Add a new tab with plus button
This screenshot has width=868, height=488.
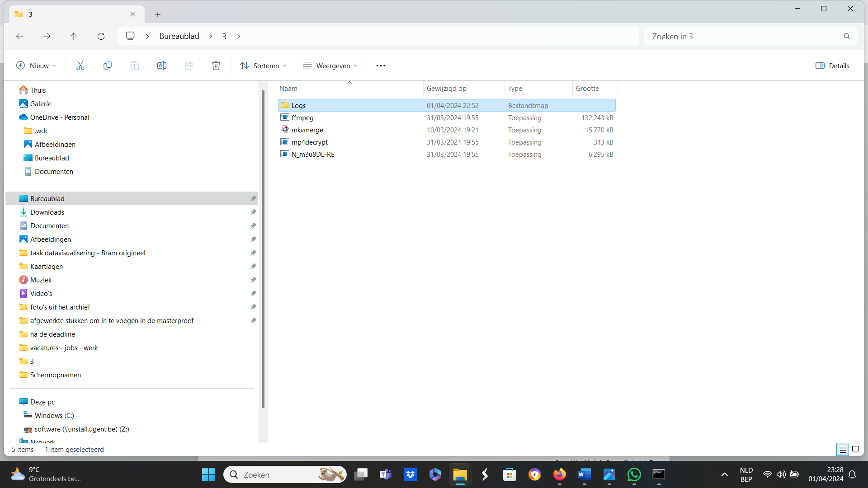157,14
